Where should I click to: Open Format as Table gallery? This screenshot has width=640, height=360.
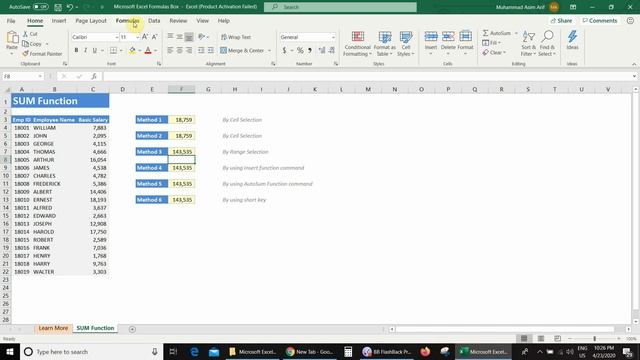click(x=384, y=43)
